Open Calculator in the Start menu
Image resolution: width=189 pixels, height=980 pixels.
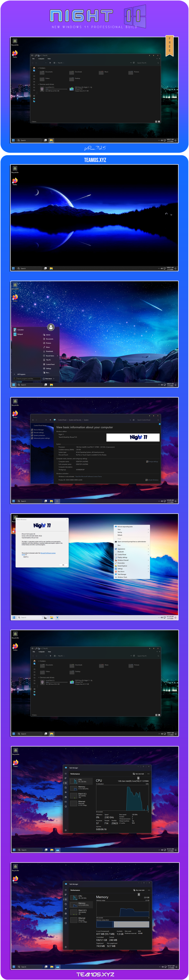(x=19, y=329)
